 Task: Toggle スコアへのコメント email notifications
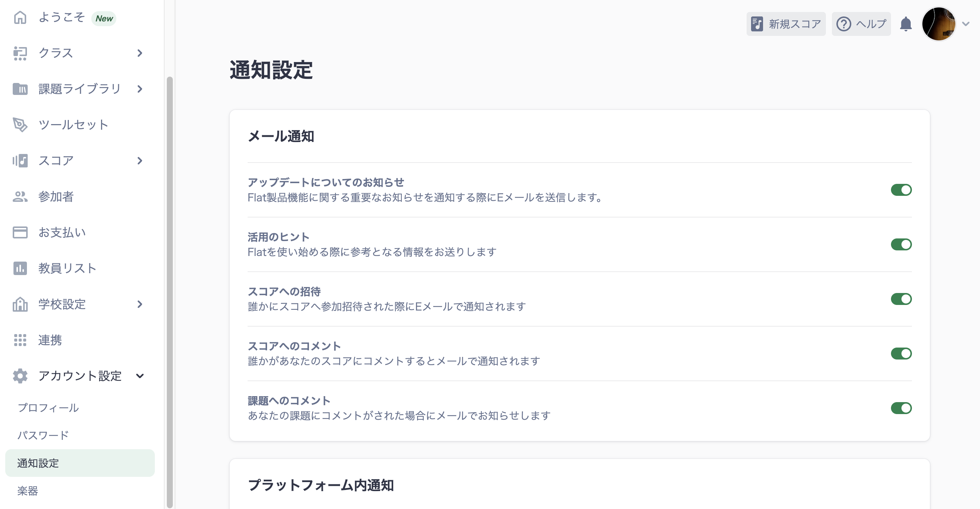tap(902, 353)
